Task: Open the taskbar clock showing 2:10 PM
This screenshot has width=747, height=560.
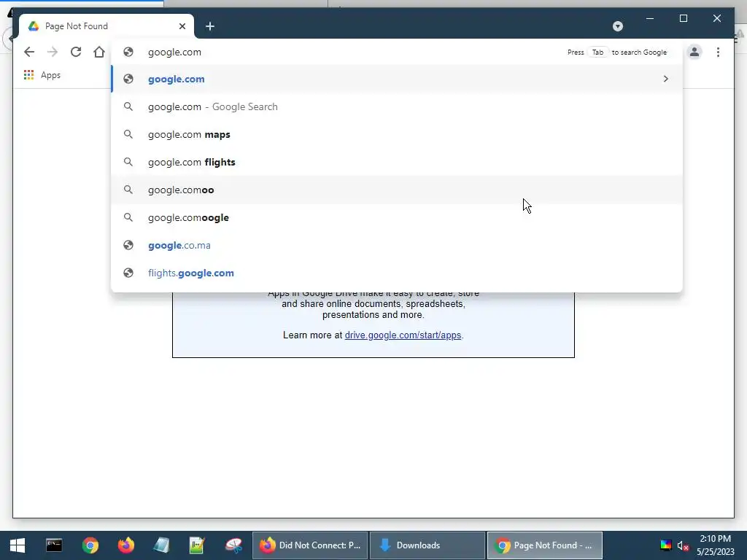Action: pos(716,545)
